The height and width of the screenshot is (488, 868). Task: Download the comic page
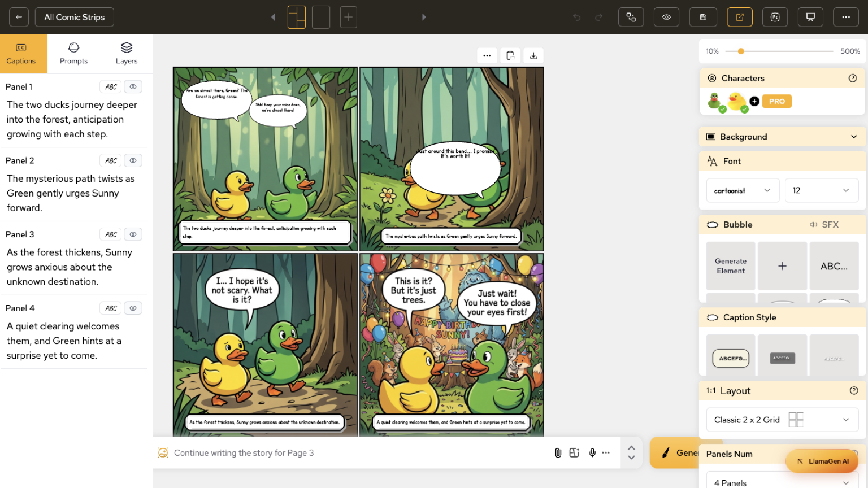coord(533,55)
